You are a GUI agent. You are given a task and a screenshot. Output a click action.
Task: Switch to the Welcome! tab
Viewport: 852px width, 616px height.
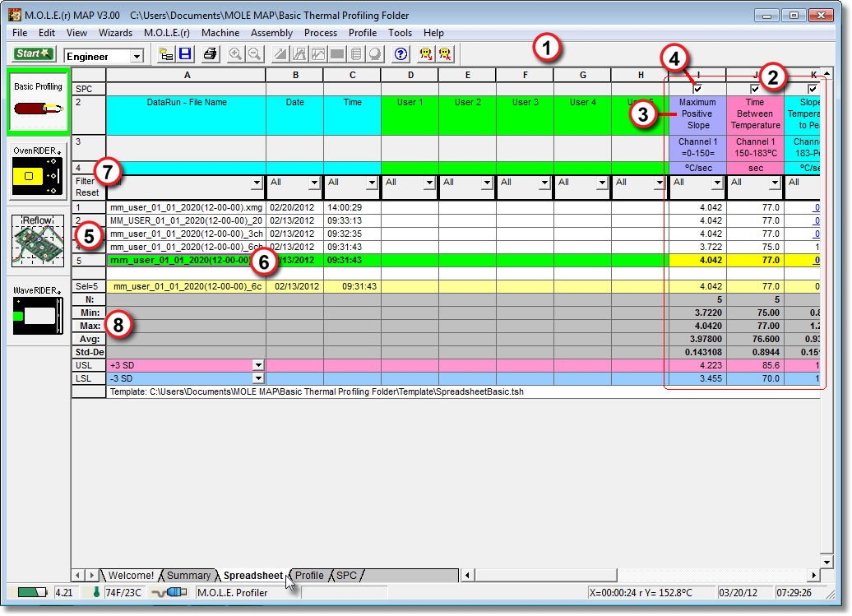pyautogui.click(x=131, y=575)
